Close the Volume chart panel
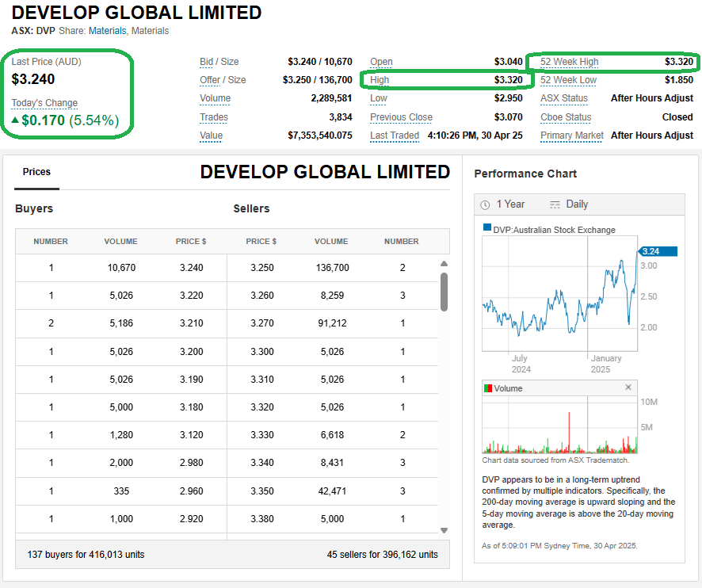Image resolution: width=702 pixels, height=588 pixels. pos(628,388)
